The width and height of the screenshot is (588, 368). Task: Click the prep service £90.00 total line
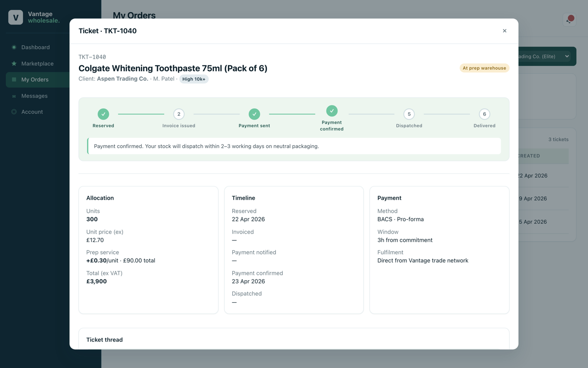point(121,261)
